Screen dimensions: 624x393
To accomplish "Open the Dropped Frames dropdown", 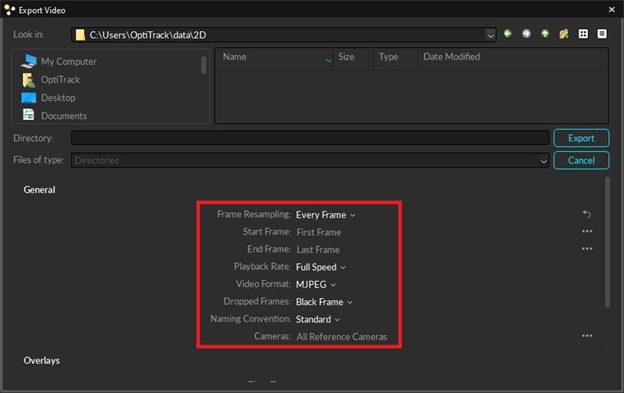I will click(x=324, y=302).
